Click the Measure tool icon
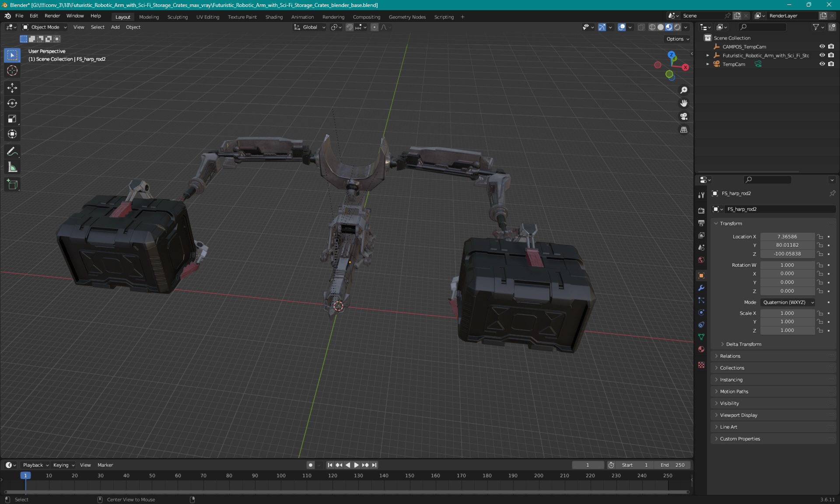The width and height of the screenshot is (840, 504). (x=13, y=168)
